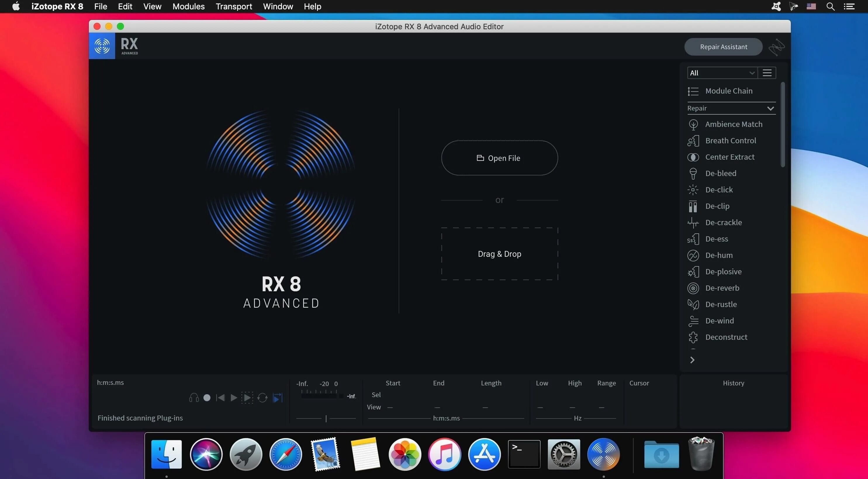Viewport: 868px width, 479px height.
Task: Click the Repair Assistant button icon
Action: (723, 46)
